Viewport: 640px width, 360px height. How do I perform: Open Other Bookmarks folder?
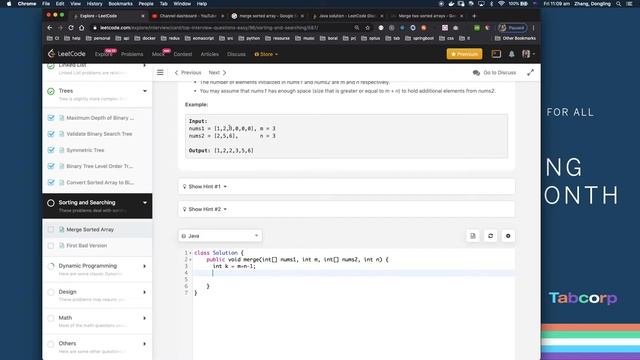[515, 38]
